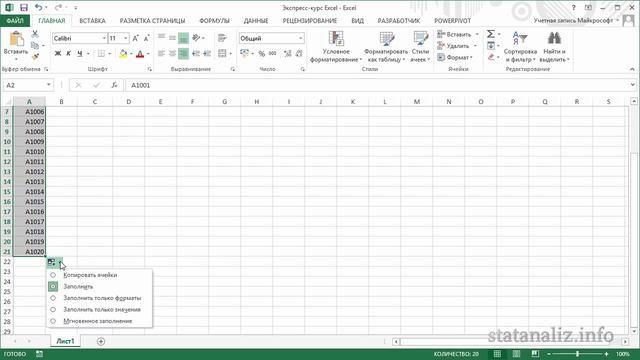This screenshot has width=640, height=360.
Task: Apply red font color icon
Action: pos(140,53)
